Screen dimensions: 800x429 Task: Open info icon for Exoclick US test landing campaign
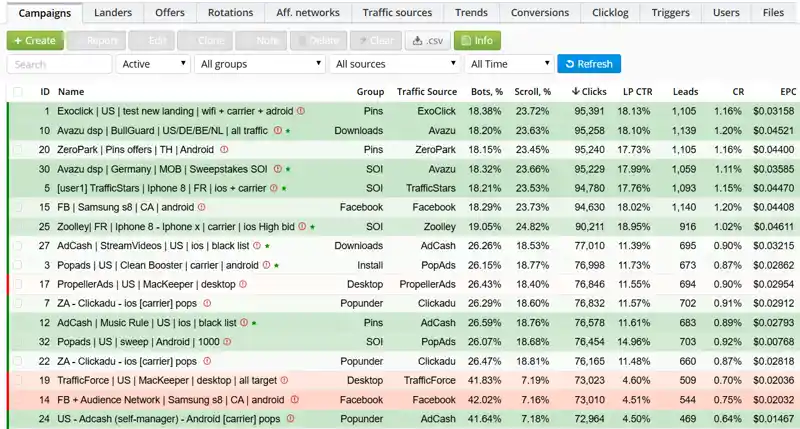301,111
